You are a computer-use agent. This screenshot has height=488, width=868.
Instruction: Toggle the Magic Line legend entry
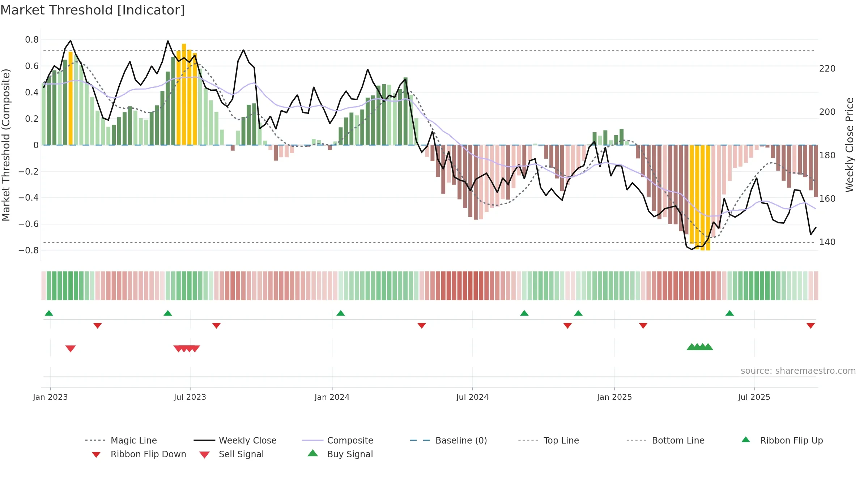coord(121,440)
